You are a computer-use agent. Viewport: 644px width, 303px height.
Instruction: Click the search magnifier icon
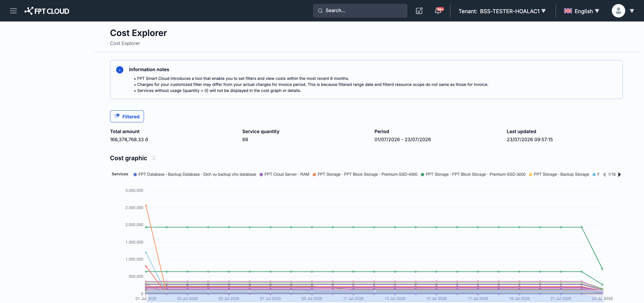(320, 11)
